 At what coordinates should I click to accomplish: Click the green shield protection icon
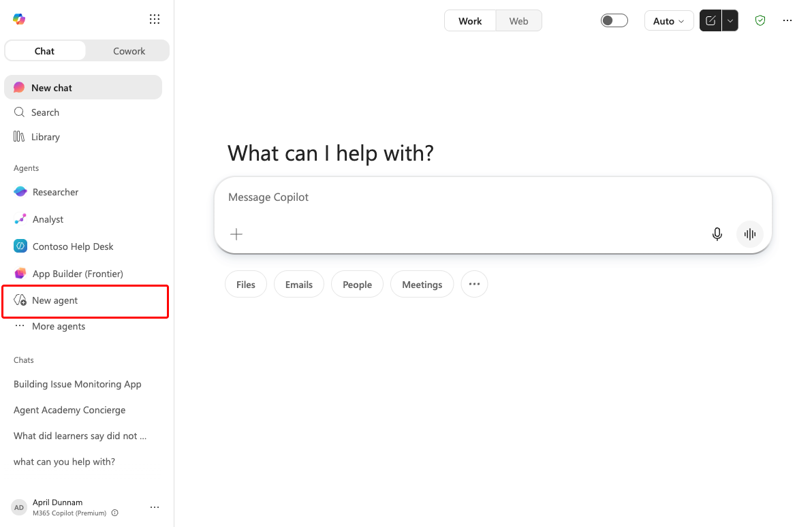760,20
